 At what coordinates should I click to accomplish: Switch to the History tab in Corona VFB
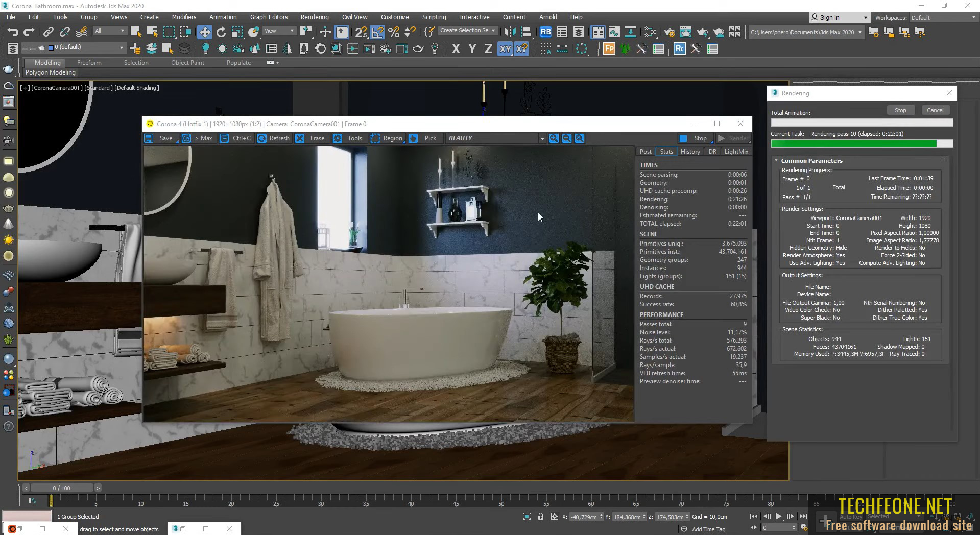[x=690, y=151]
